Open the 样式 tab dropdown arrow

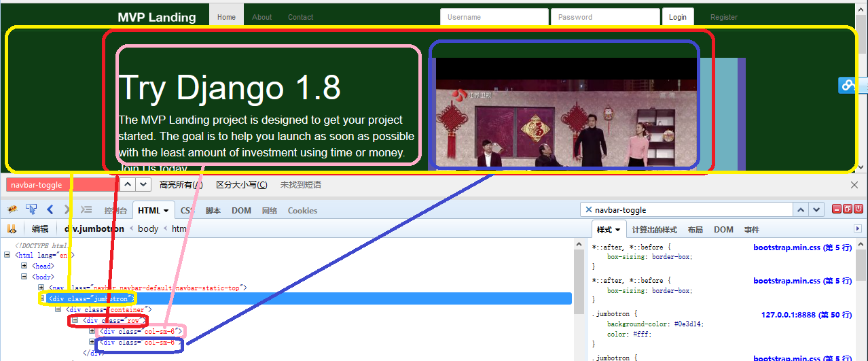618,230
